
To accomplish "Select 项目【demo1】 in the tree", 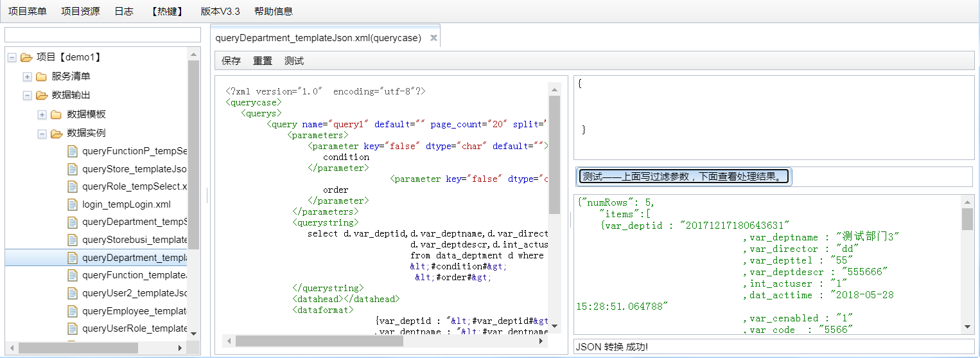I will (x=69, y=57).
